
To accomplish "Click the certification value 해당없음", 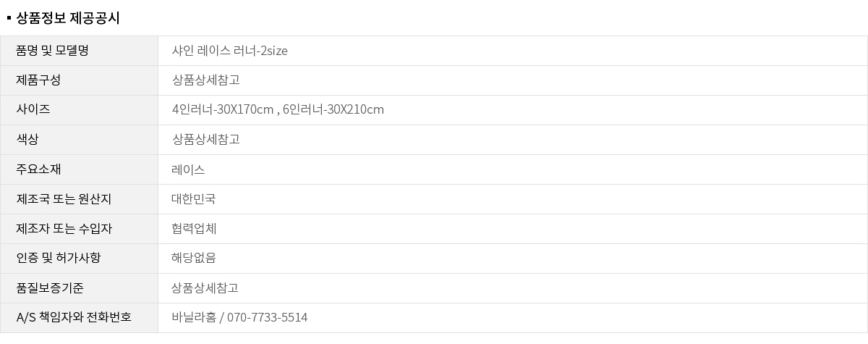I will (x=194, y=259).
